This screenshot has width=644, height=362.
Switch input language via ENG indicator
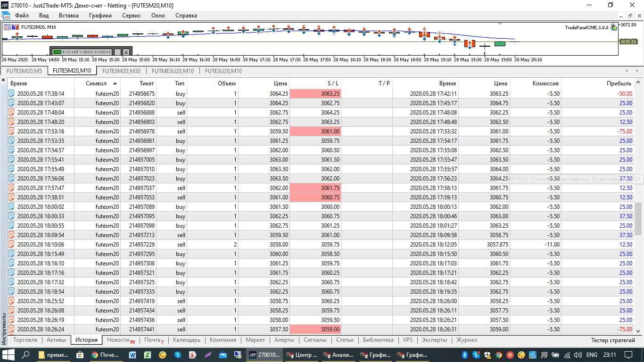(592, 354)
